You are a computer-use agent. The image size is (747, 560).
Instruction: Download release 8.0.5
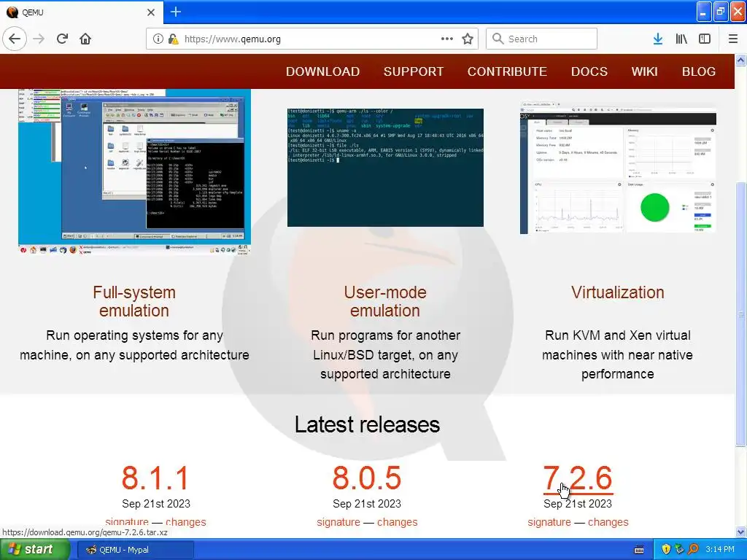[367, 478]
